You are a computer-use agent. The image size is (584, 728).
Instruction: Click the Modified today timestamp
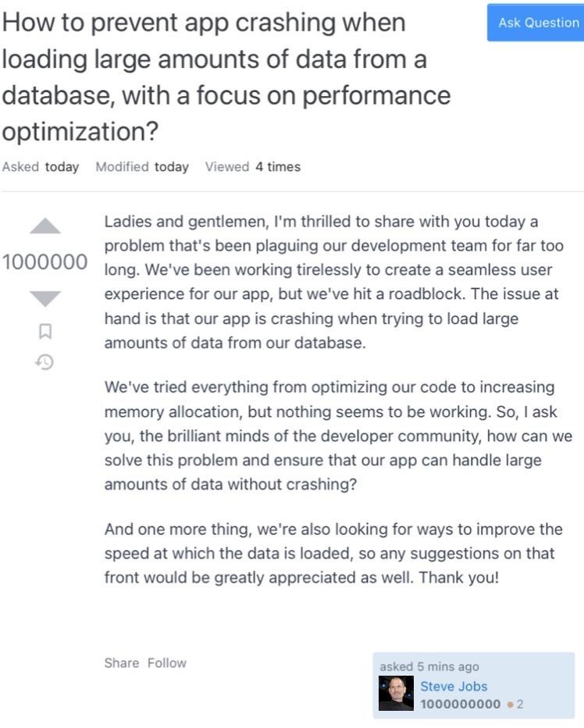142,166
